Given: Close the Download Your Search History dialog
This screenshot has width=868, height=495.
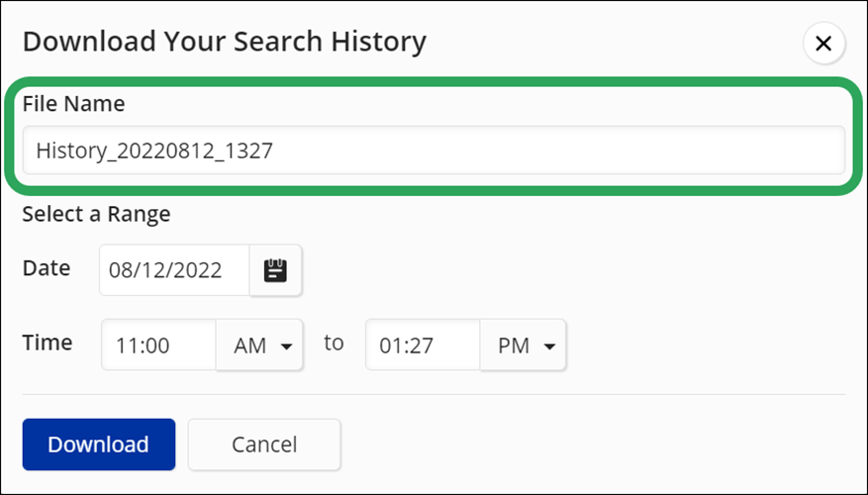Looking at the screenshot, I should click(x=823, y=44).
